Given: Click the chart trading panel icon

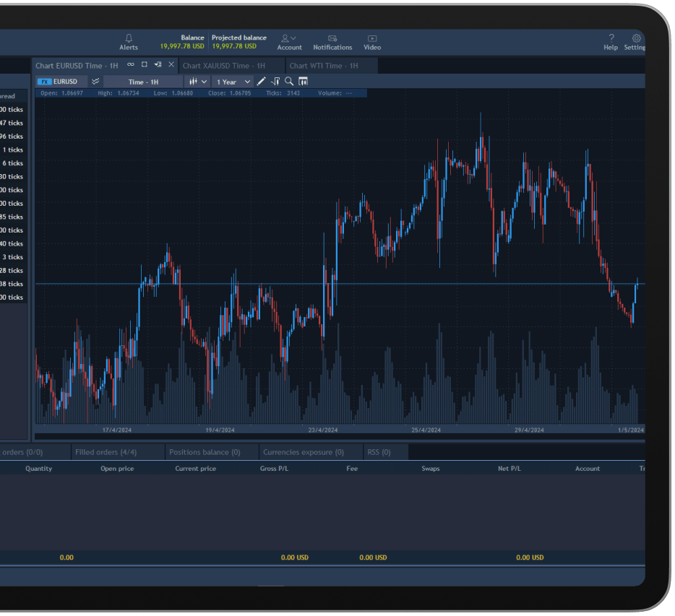Looking at the screenshot, I should tap(303, 82).
